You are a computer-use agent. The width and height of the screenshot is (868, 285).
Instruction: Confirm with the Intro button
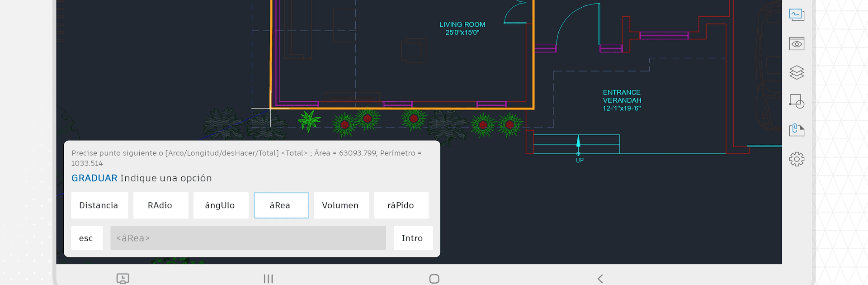coord(413,238)
